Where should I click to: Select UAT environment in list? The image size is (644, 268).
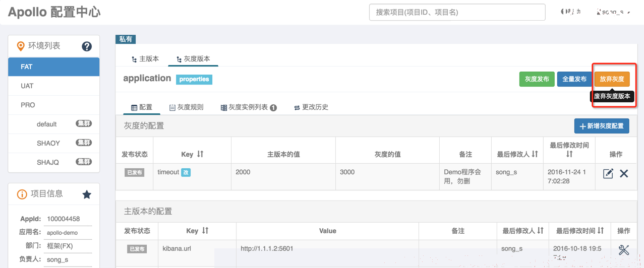point(54,86)
